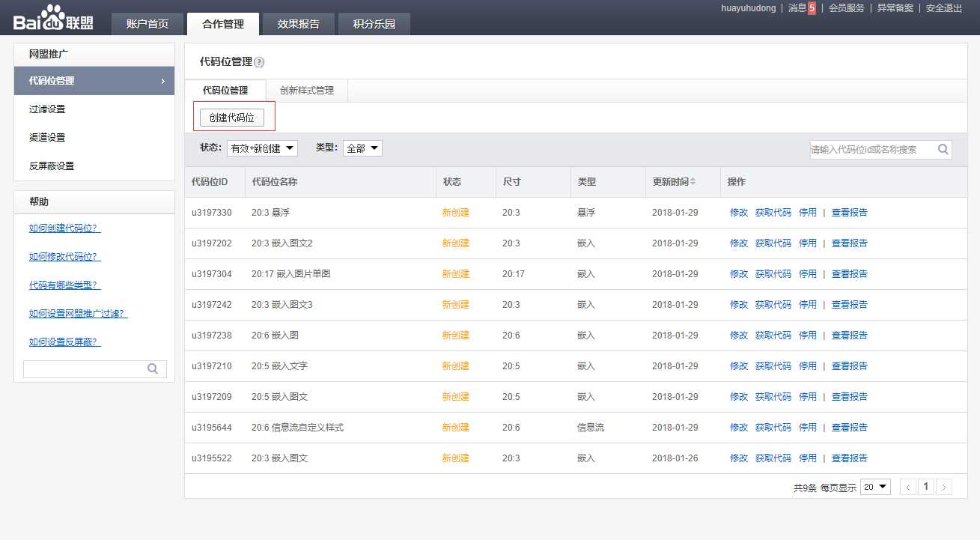This screenshot has height=540, width=980.
Task: Click page number 1 in pagination
Action: pyautogui.click(x=926, y=487)
